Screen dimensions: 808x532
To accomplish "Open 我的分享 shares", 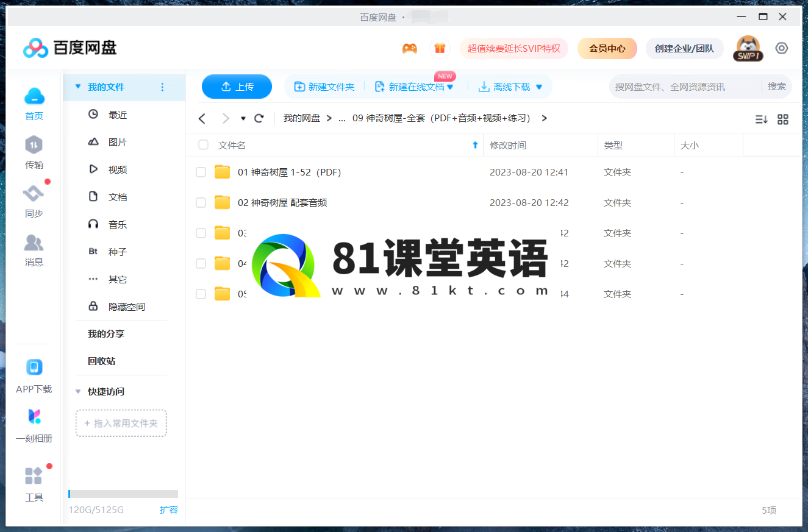I will coord(106,334).
